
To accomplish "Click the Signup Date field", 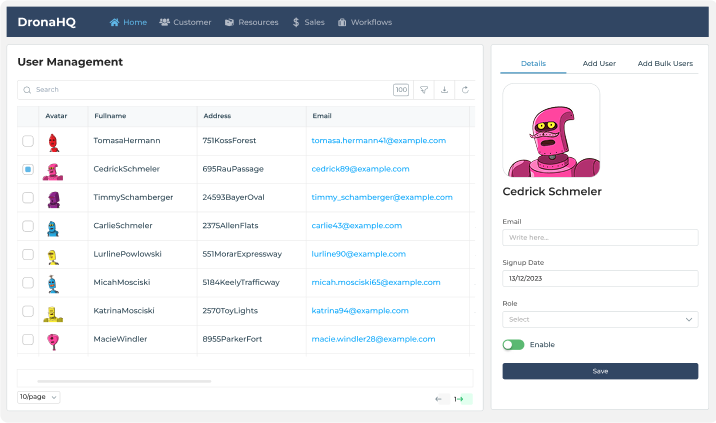I will pyautogui.click(x=600, y=279).
